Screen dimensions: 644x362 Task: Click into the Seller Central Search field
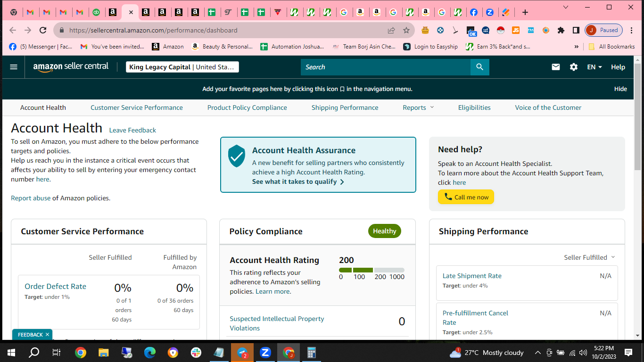(386, 67)
